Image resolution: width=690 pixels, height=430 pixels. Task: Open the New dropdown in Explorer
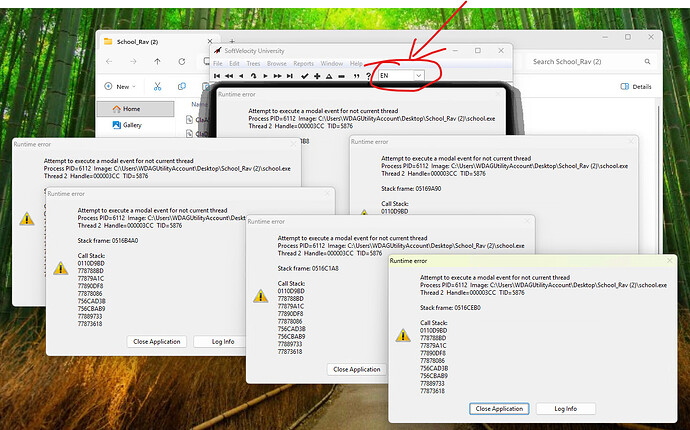(120, 87)
